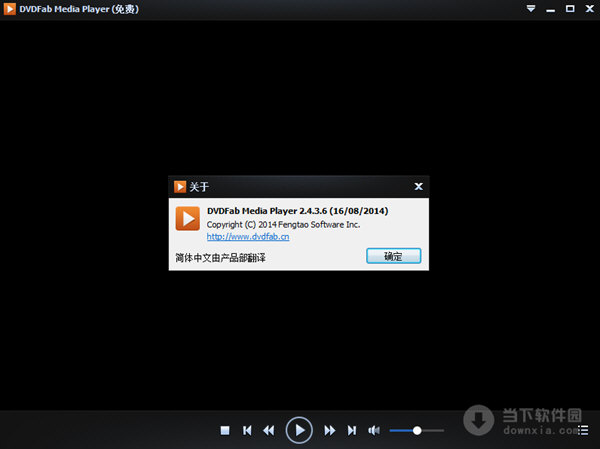The height and width of the screenshot is (449, 600).
Task: Click the Copyright (C) 2014 Fengtao Software text
Action: click(x=283, y=224)
